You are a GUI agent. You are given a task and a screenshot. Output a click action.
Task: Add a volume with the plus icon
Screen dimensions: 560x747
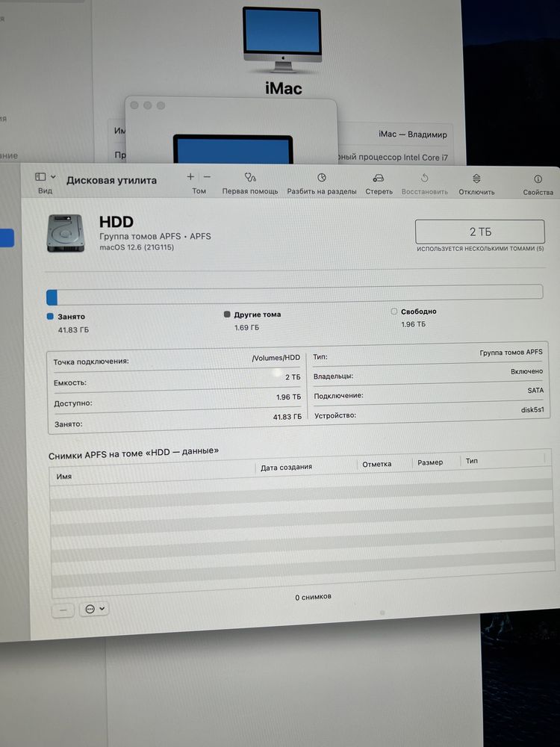tap(190, 177)
